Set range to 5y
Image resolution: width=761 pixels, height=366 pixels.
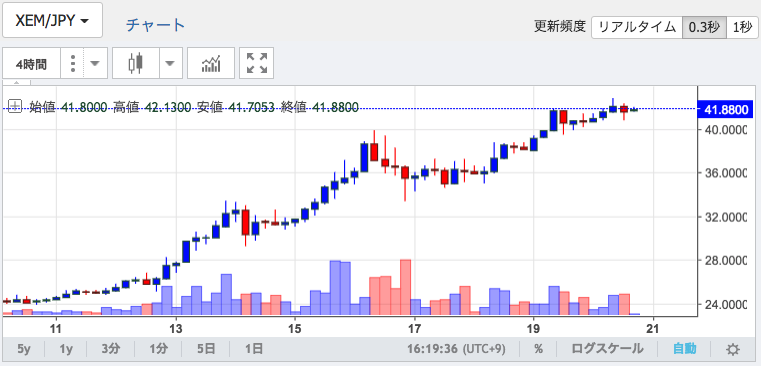[24, 349]
